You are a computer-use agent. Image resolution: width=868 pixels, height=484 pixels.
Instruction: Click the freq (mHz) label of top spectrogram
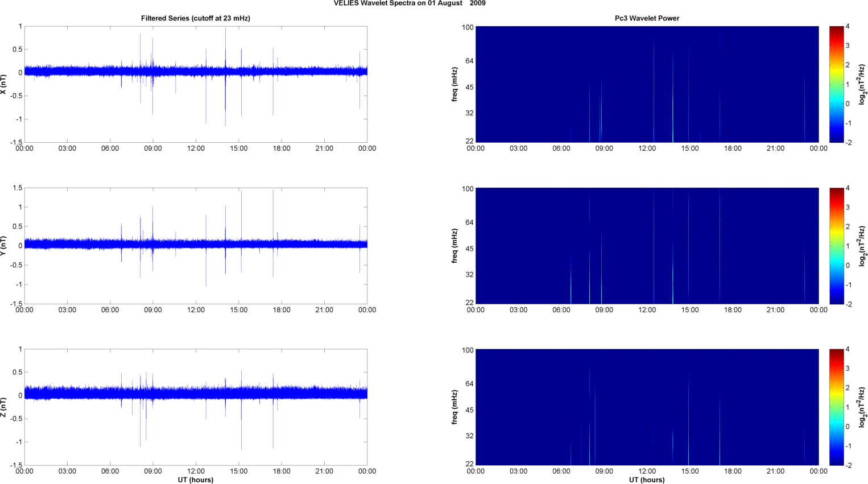(x=455, y=84)
